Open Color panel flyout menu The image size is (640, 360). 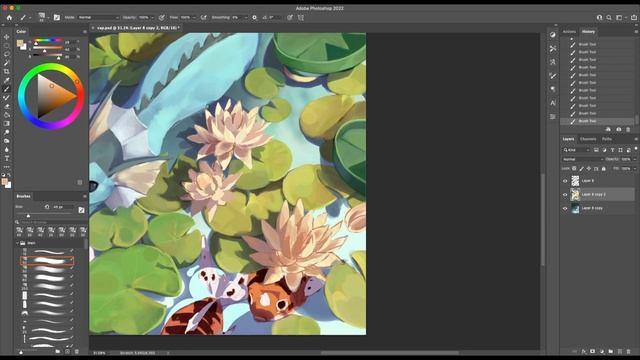pos(84,31)
